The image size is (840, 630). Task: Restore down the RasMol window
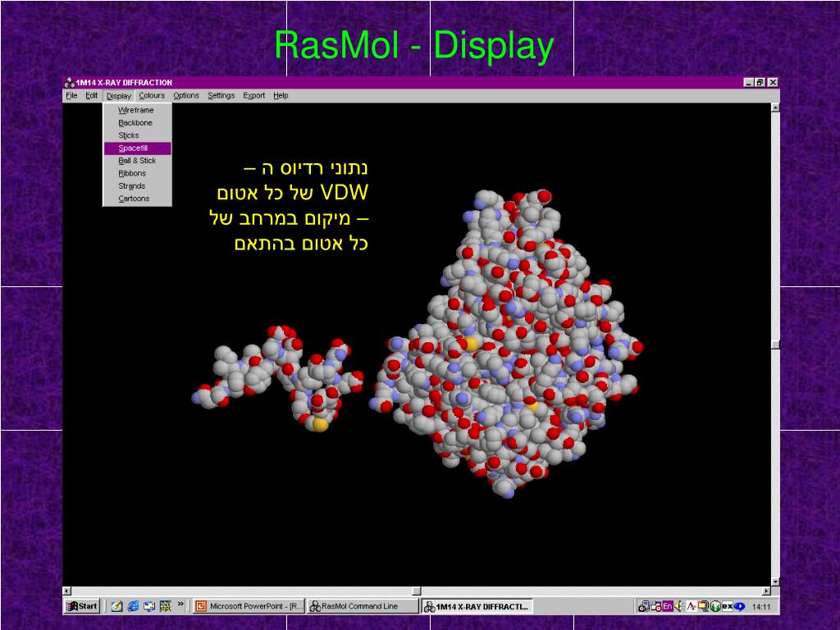point(760,83)
